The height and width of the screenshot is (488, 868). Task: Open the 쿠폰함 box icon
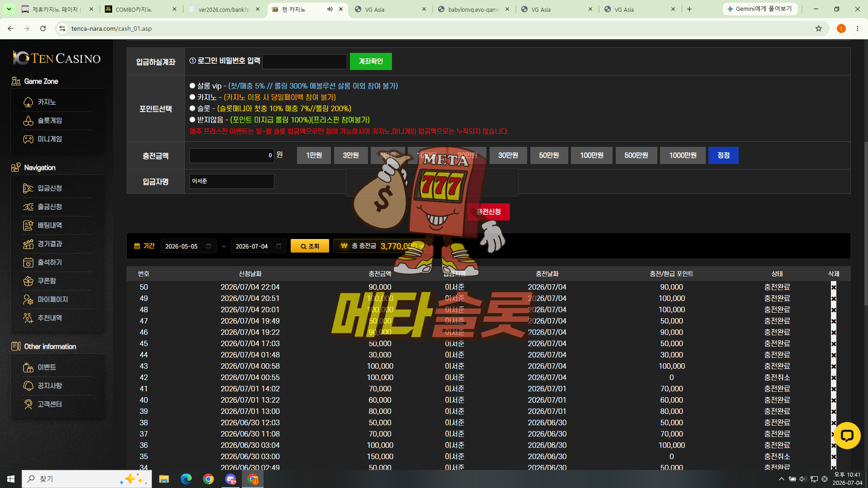tap(28, 281)
